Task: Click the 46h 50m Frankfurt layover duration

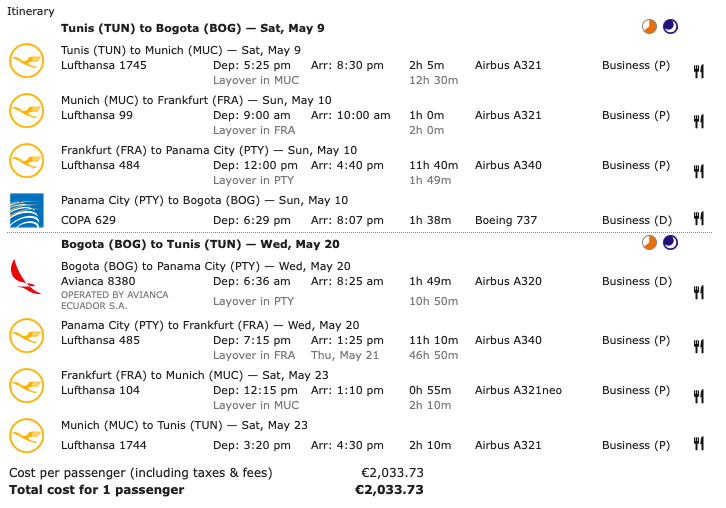Action: pos(433,355)
